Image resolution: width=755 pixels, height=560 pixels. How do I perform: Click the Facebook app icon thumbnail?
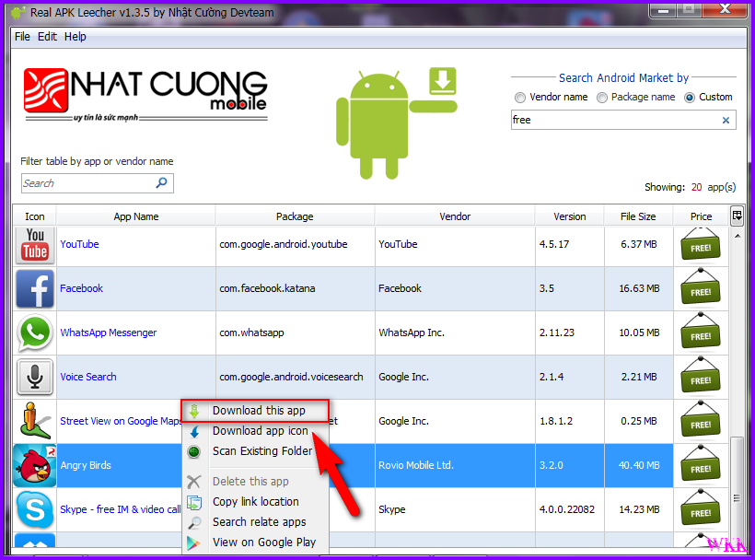click(x=35, y=288)
